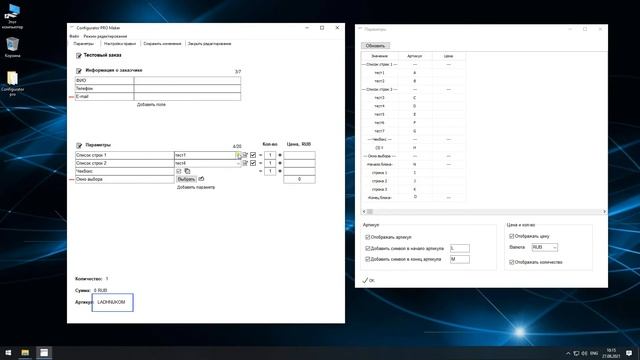The image size is (640, 360).
Task: Click the icon next to "Выбрать" button
Action: pyautogui.click(x=201, y=179)
